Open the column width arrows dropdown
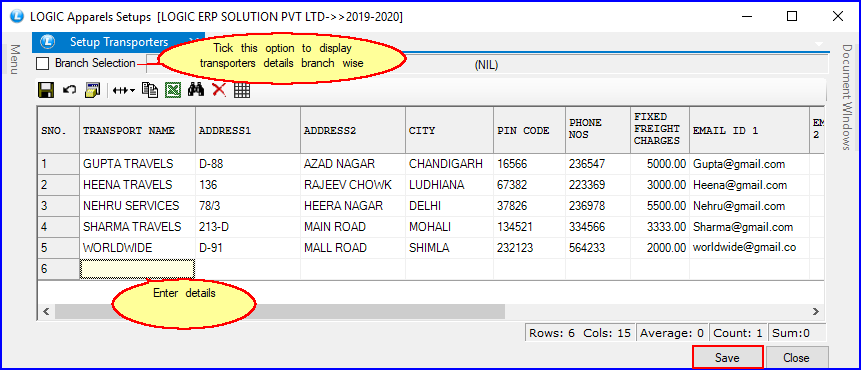The height and width of the screenshot is (370, 861). click(124, 90)
